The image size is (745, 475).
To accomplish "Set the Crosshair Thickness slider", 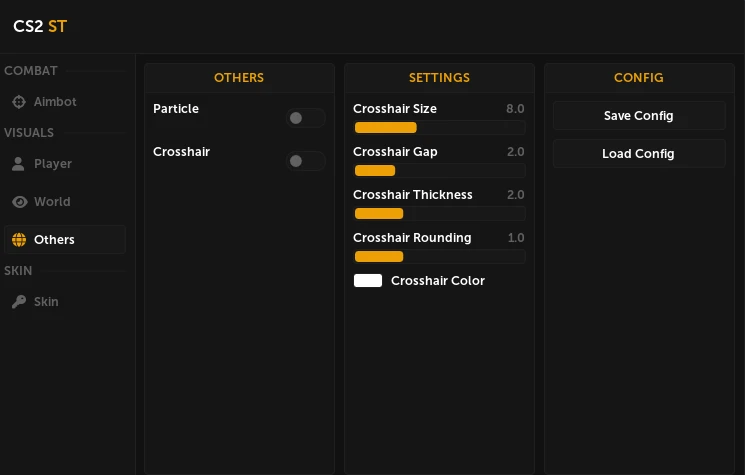I will click(x=439, y=214).
